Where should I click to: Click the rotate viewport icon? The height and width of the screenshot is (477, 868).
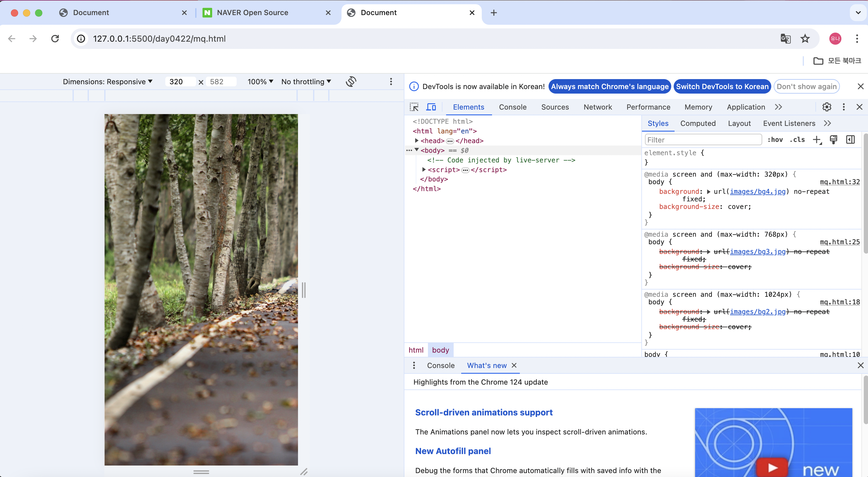351,82
